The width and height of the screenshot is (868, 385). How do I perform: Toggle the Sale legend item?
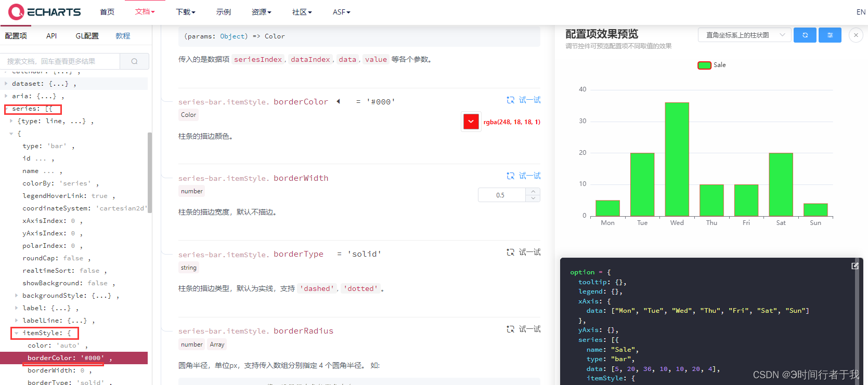[711, 65]
